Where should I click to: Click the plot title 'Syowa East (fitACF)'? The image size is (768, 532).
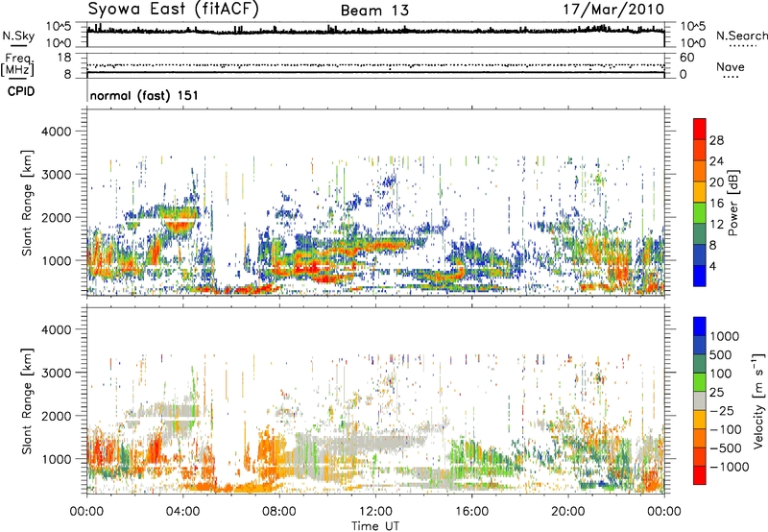click(174, 9)
